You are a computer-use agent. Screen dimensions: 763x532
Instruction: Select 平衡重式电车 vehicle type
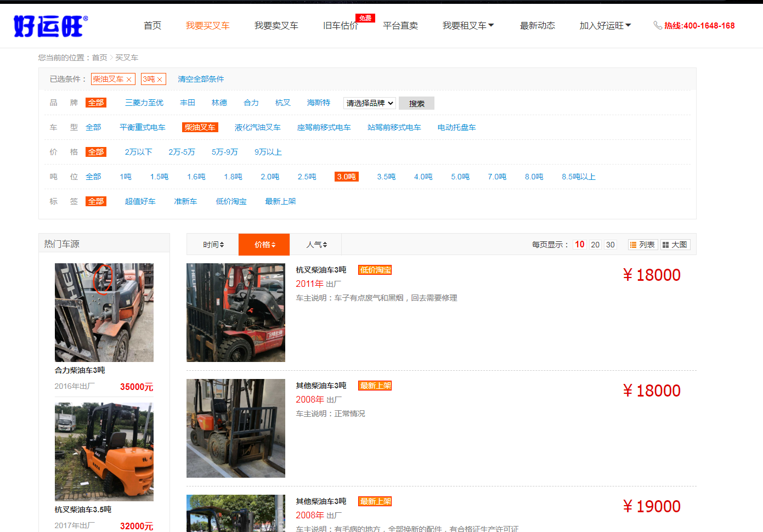[x=143, y=127]
